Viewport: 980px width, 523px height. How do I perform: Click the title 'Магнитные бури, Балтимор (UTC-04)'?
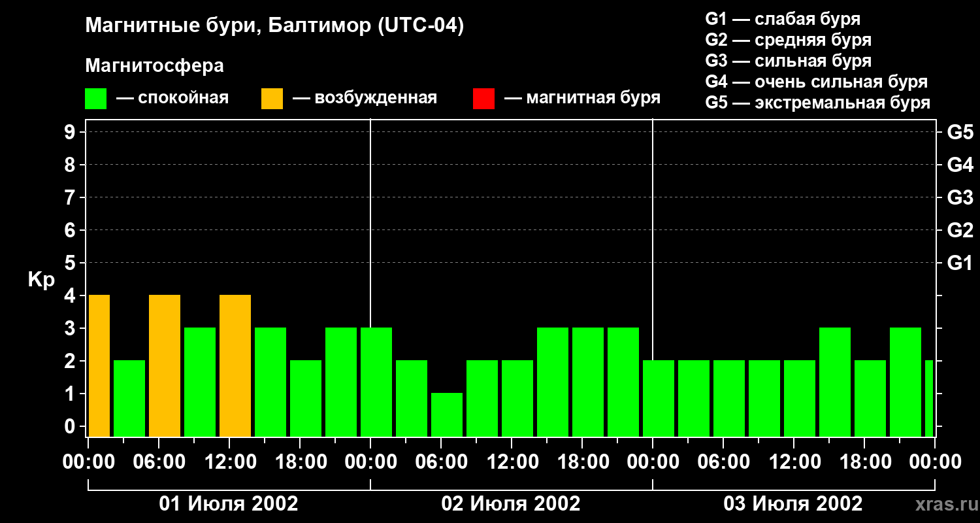(x=274, y=26)
